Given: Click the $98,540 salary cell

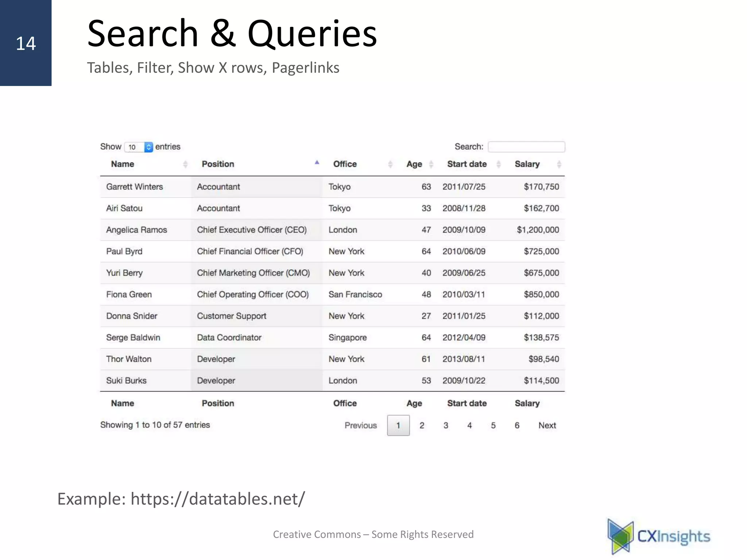Looking at the screenshot, I should tap(544, 359).
